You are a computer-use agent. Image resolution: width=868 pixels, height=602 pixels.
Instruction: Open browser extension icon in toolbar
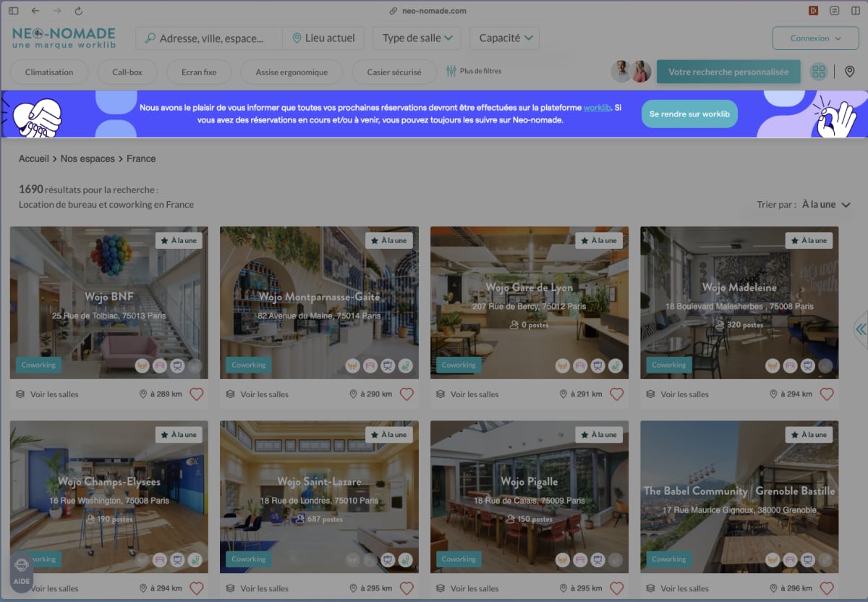click(x=813, y=11)
